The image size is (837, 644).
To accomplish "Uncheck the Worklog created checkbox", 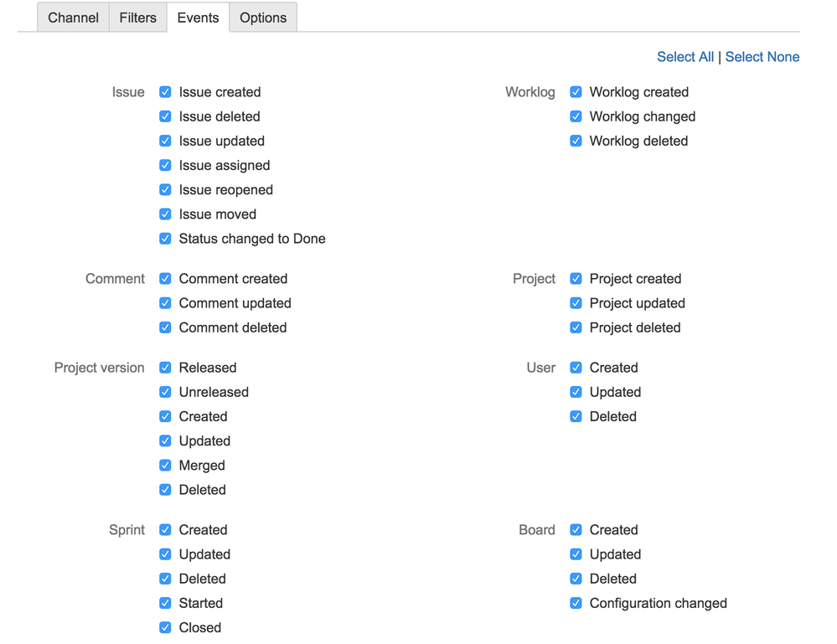I will coord(576,92).
